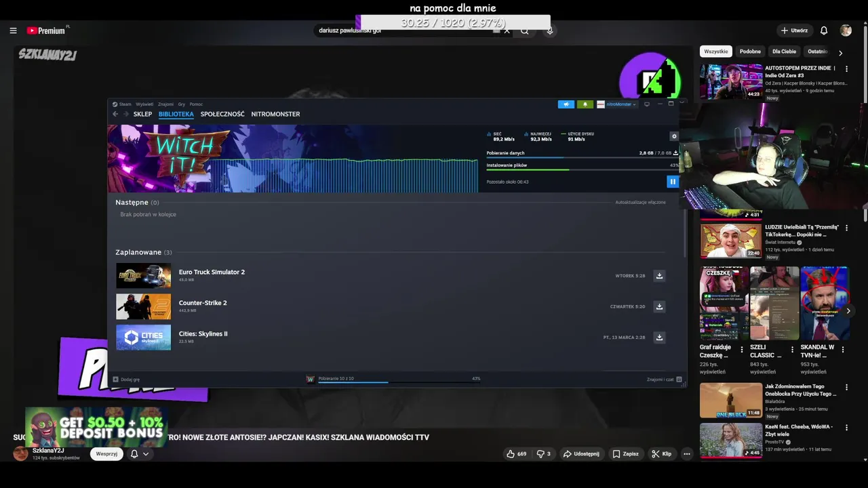The image size is (868, 488).
Task: Download Cities: Skylines II update now
Action: [x=658, y=337]
